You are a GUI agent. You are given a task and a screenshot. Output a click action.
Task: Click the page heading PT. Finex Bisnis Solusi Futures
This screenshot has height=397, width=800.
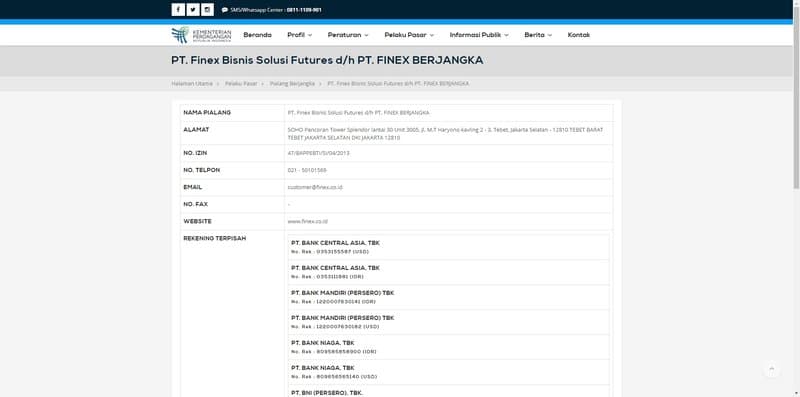[x=327, y=61]
